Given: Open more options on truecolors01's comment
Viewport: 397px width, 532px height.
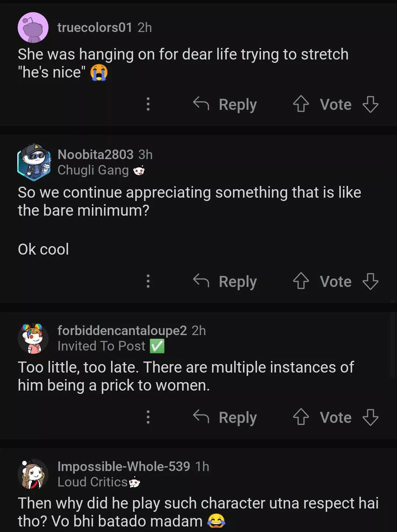Looking at the screenshot, I should tap(148, 104).
